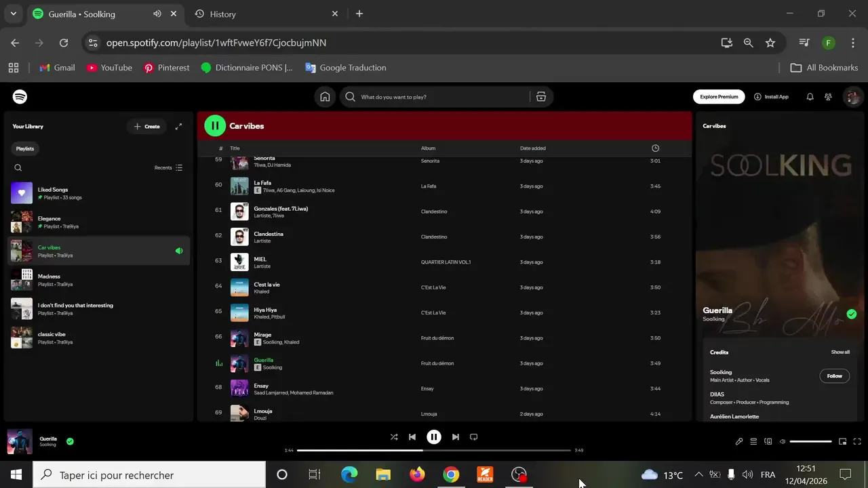Open the Liked Songs playlist

(x=98, y=193)
